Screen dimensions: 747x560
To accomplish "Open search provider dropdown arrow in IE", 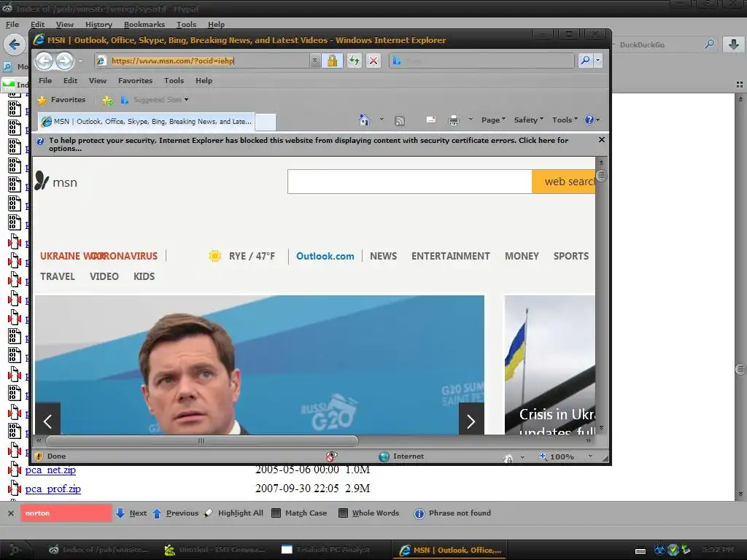I will pyautogui.click(x=597, y=61).
